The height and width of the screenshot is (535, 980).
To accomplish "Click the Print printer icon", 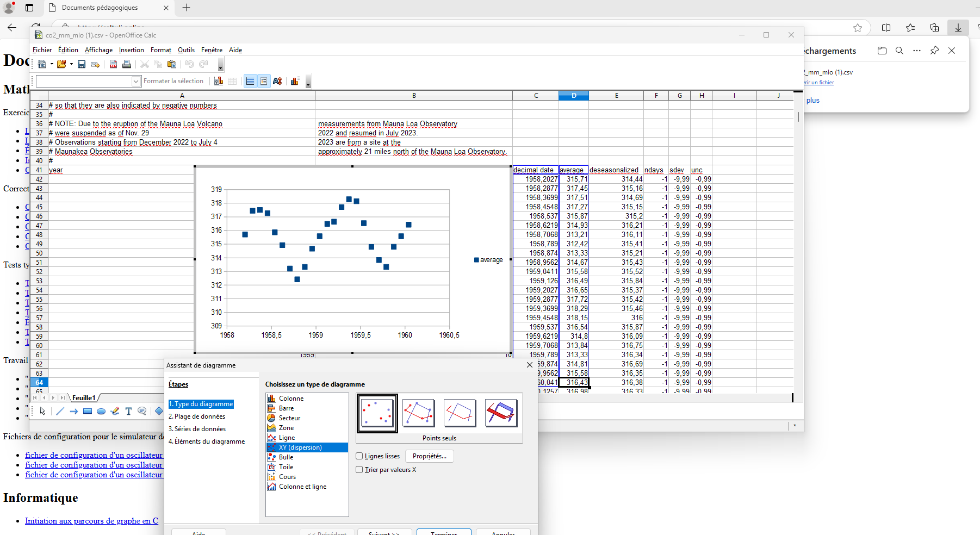I will [x=127, y=64].
